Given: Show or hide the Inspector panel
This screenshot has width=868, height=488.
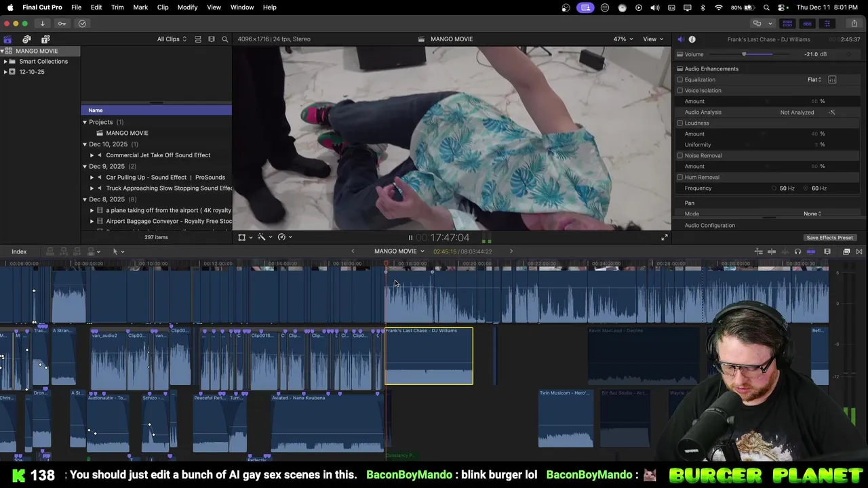Looking at the screenshot, I should pos(827,23).
